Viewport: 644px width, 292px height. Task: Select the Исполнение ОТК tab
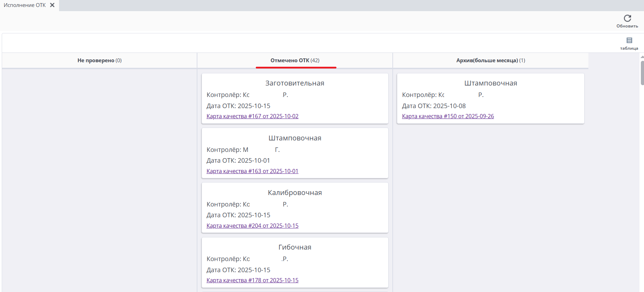pyautogui.click(x=25, y=5)
